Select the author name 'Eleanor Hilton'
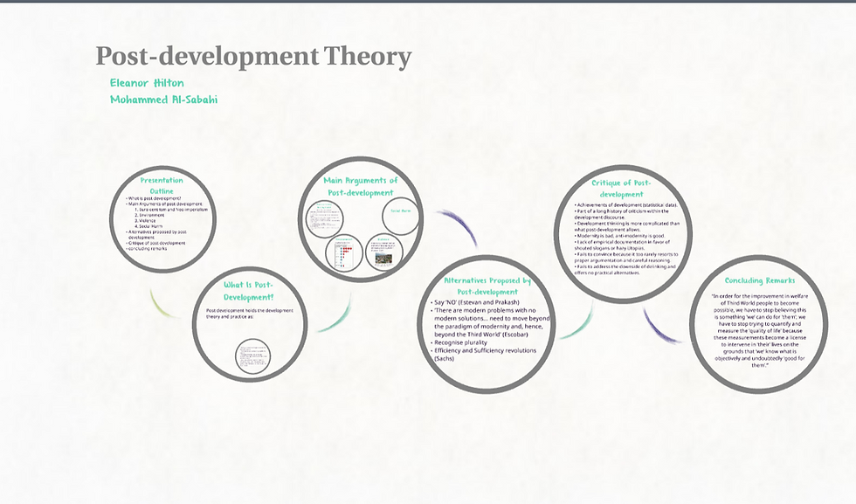Viewport: 856px width, 504px height. [147, 83]
